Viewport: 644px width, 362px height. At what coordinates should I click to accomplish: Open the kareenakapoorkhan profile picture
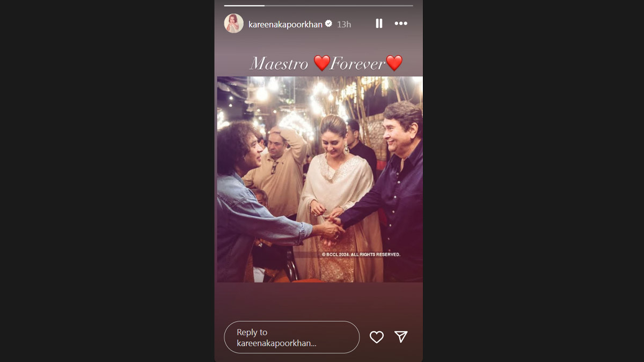tap(234, 24)
